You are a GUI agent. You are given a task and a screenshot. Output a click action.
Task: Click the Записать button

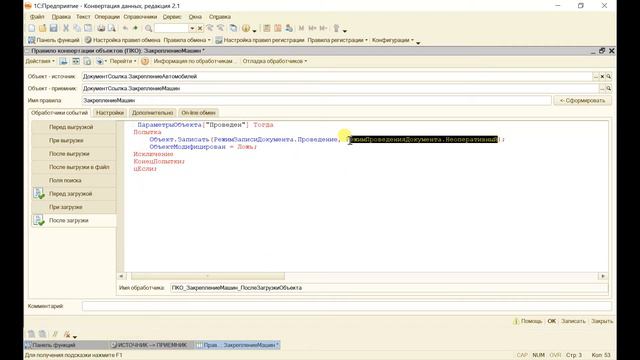(573, 321)
